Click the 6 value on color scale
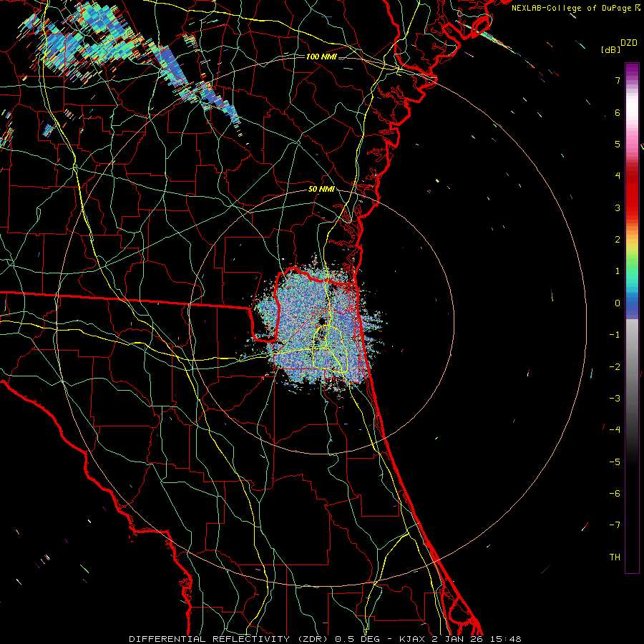644x644 pixels. click(x=618, y=112)
